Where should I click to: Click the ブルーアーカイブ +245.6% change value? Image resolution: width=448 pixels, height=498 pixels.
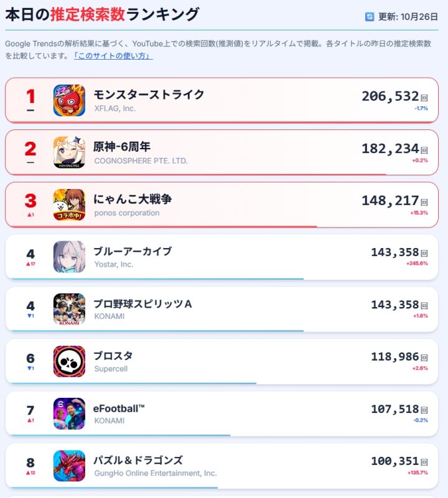pos(417,263)
